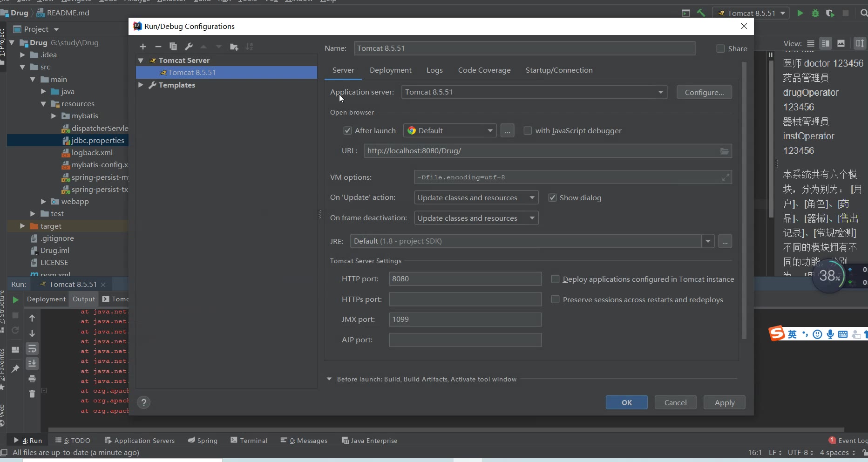Expand the VM options field
868x462 pixels.
(726, 177)
